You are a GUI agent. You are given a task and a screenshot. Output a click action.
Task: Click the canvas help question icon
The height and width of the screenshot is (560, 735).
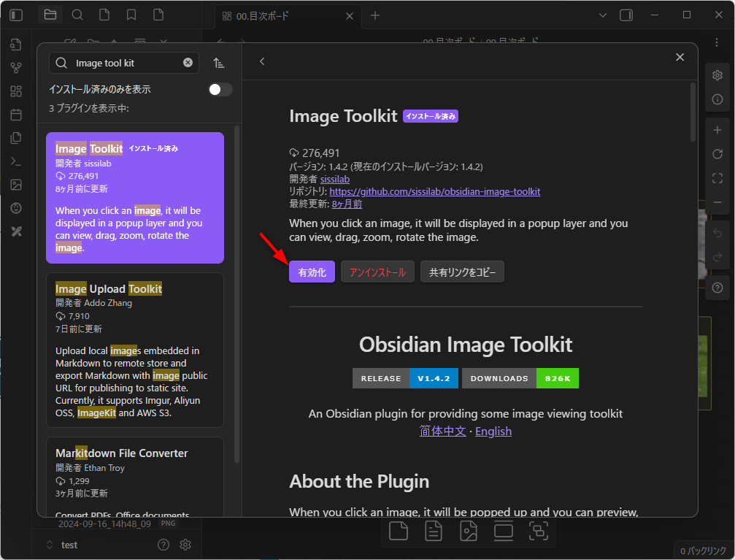pos(717,288)
